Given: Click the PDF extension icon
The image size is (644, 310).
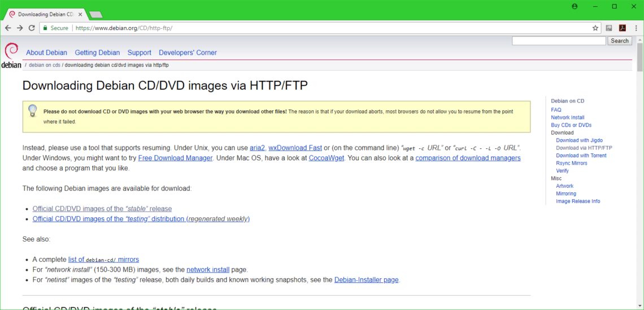Looking at the screenshot, I should click(622, 28).
